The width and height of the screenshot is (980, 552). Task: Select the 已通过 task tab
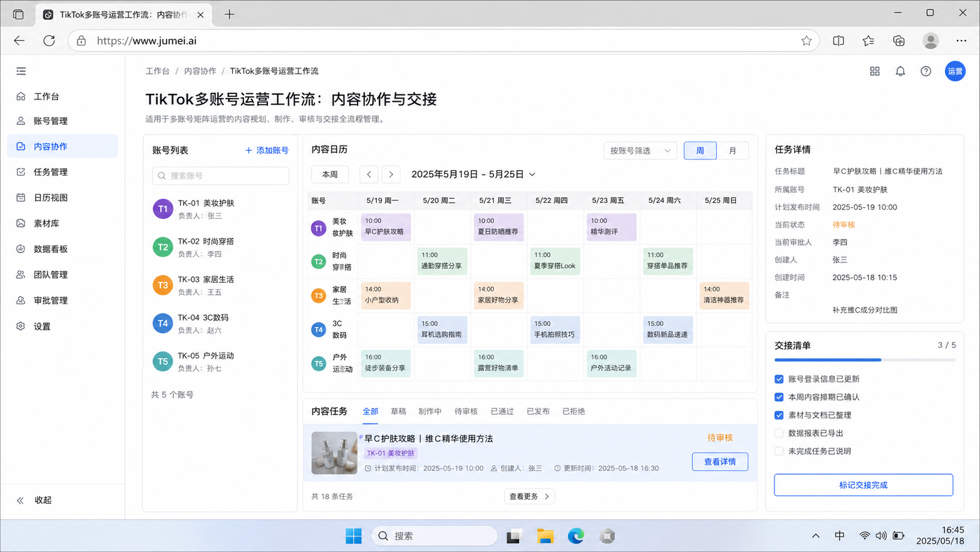(502, 411)
